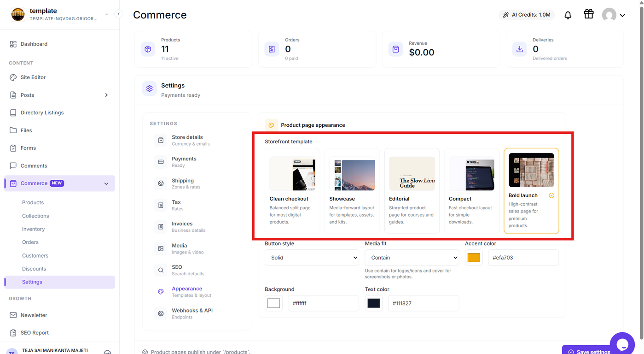Go to Collections page
644x354 pixels.
tap(35, 216)
